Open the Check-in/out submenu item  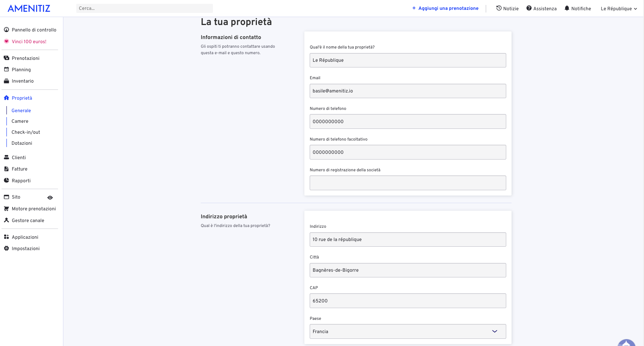26,132
